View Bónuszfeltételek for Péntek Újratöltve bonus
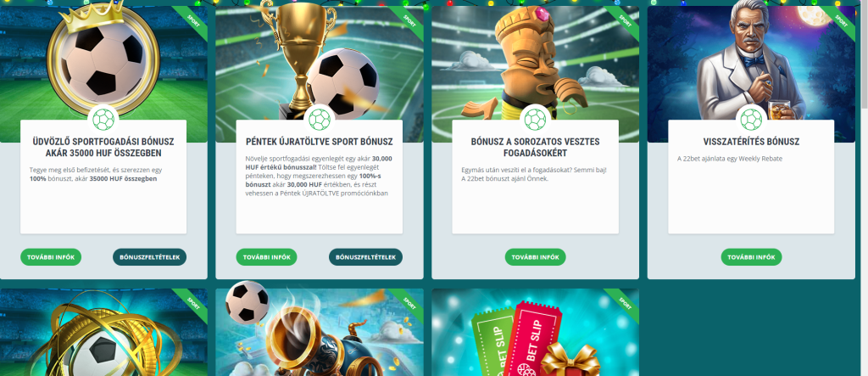Viewport: 868px width, 376px height. pos(365,257)
